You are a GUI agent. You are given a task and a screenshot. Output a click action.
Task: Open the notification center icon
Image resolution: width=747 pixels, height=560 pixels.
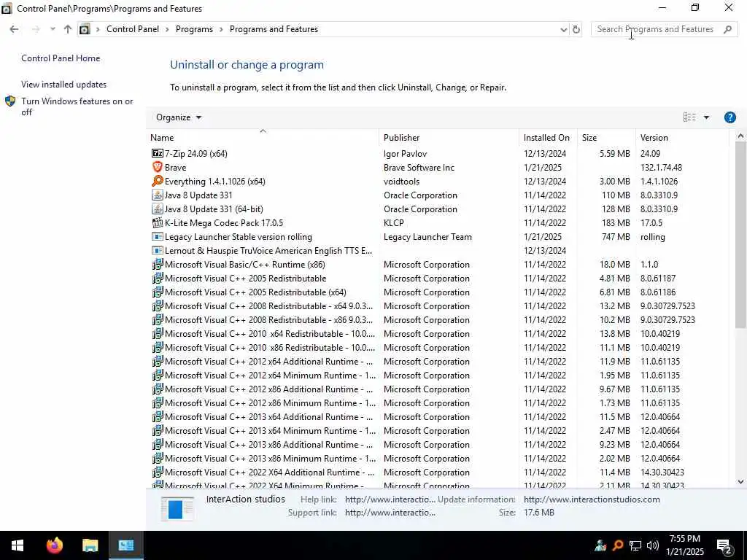coord(724,545)
